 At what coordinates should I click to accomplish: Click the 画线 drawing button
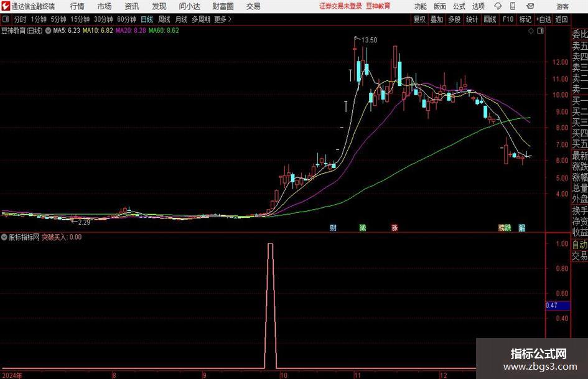tap(490, 19)
